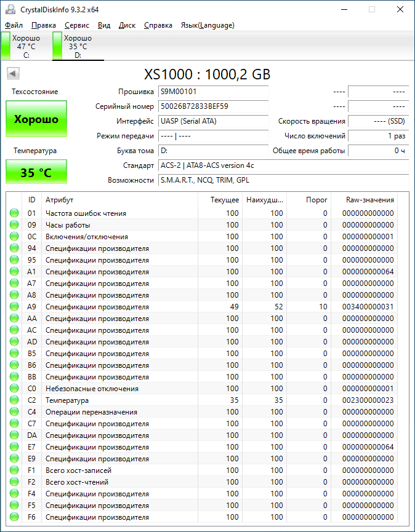Click the 35 °C temperature button

click(36, 172)
